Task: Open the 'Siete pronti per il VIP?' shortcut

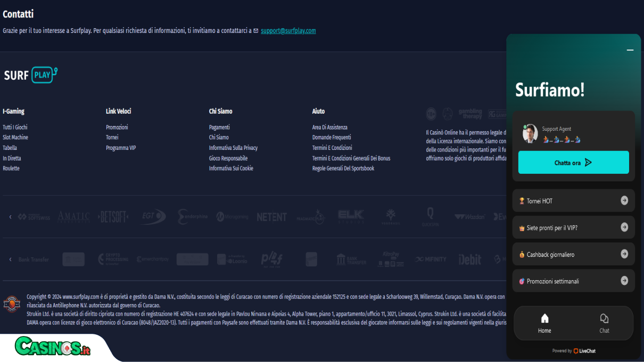Action: 574,228
